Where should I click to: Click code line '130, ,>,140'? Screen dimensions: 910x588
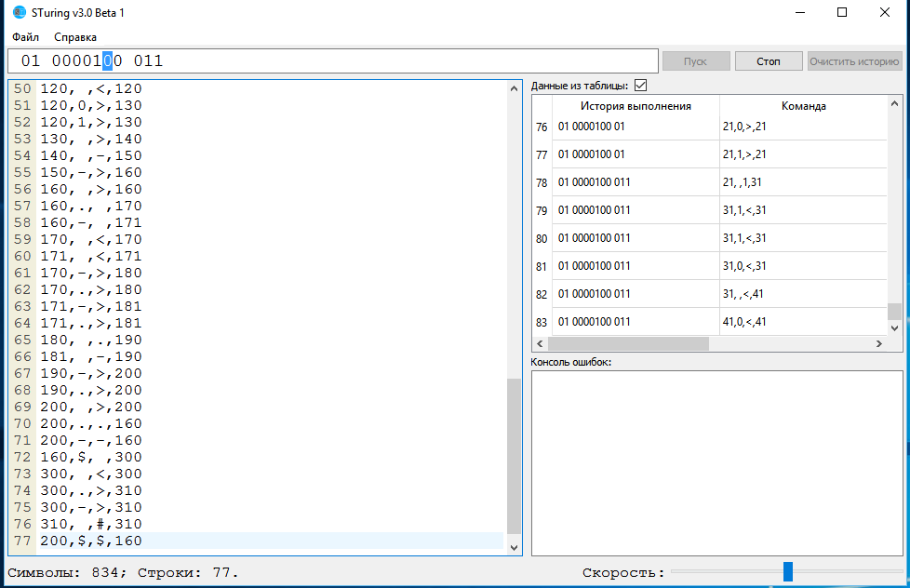(91, 139)
